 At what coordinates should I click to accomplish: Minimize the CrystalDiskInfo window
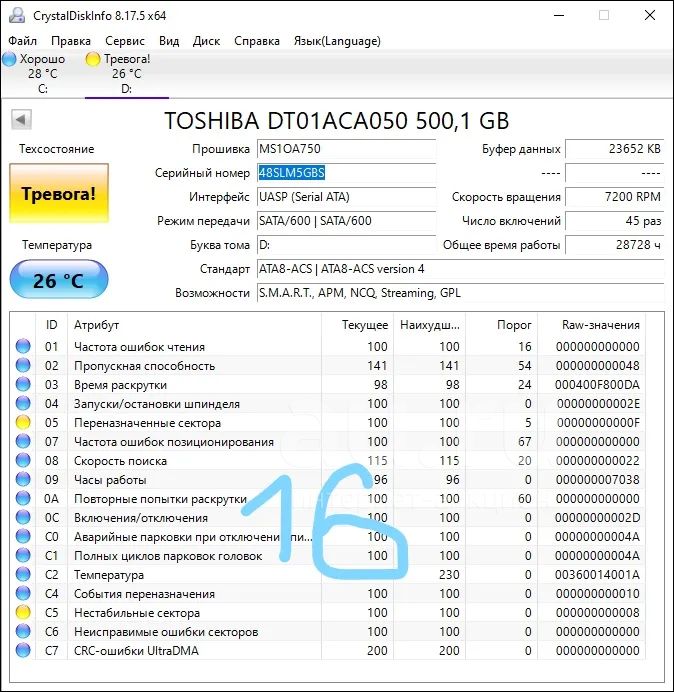click(x=559, y=15)
